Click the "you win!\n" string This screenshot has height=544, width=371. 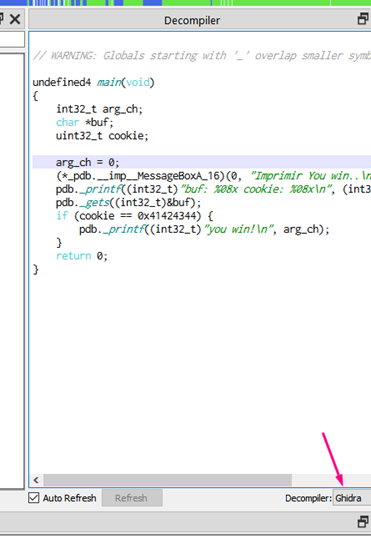pos(239,229)
